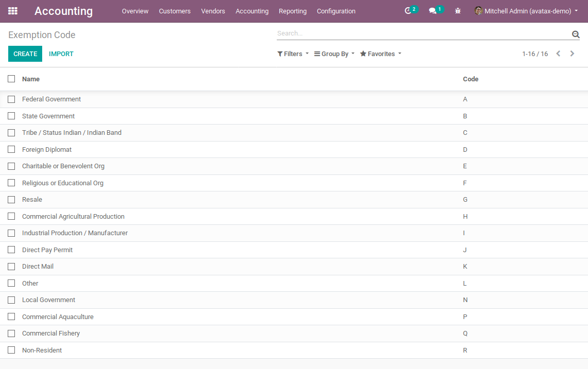Open the activities clock icon
The height and width of the screenshot is (369, 588).
pyautogui.click(x=408, y=11)
